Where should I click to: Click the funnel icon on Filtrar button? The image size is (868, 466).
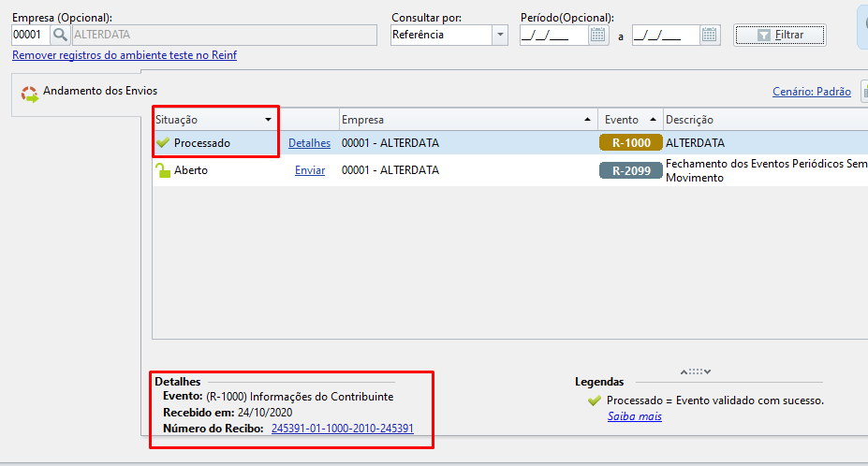[763, 36]
